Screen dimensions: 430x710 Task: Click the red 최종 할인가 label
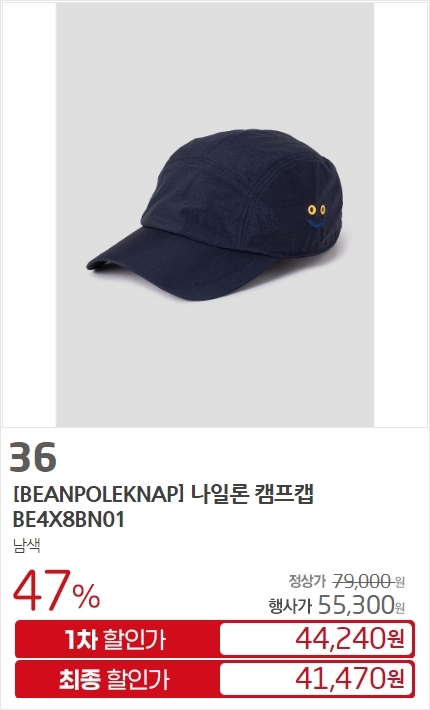tap(116, 679)
